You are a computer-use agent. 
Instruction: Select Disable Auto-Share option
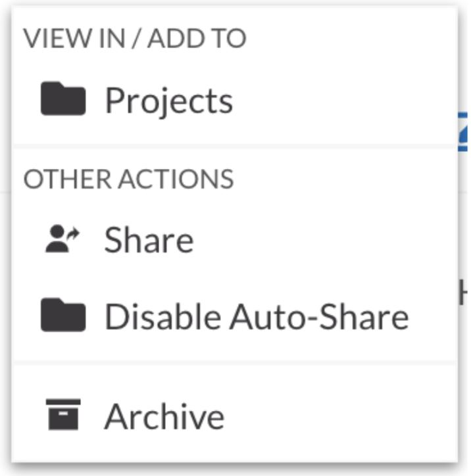[x=234, y=316]
